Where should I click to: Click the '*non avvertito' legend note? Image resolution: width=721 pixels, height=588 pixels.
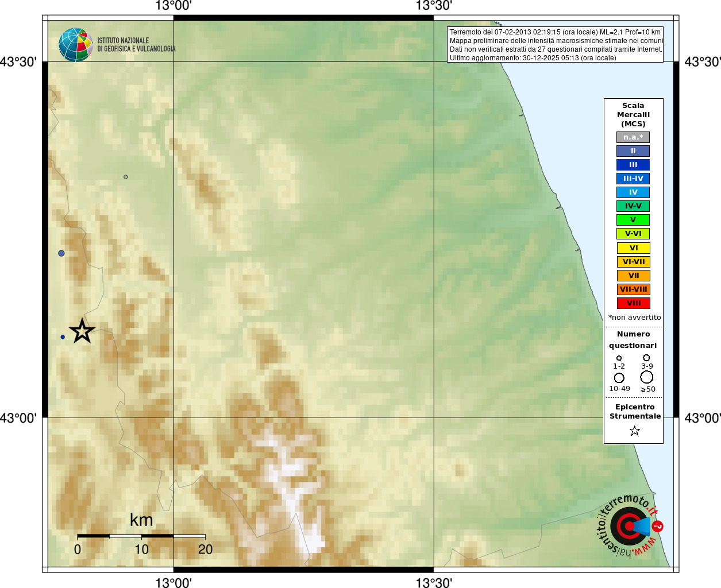pos(634,318)
